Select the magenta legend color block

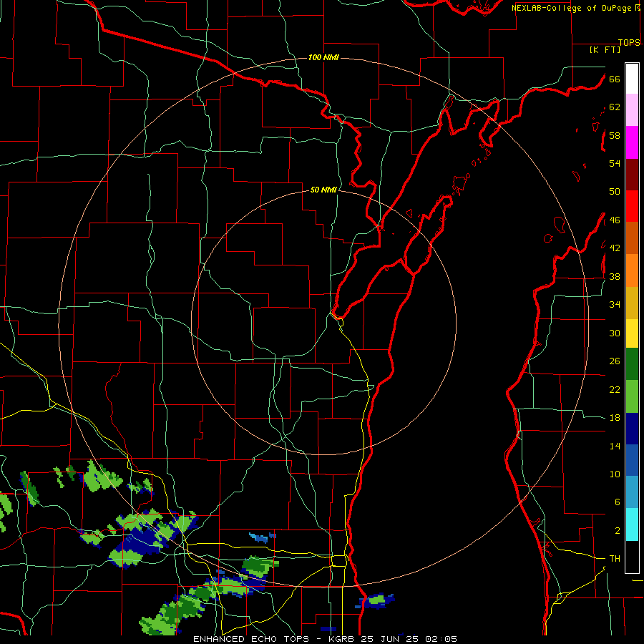click(632, 142)
